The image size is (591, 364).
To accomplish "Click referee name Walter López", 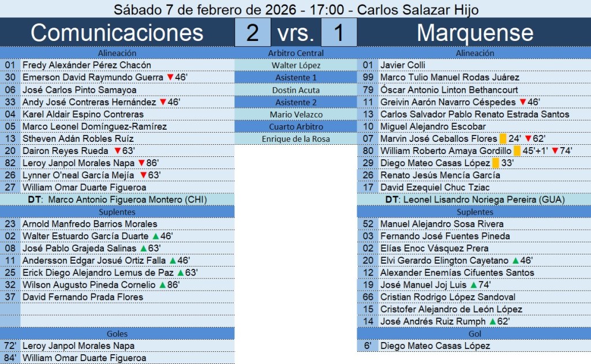I will (x=296, y=65).
